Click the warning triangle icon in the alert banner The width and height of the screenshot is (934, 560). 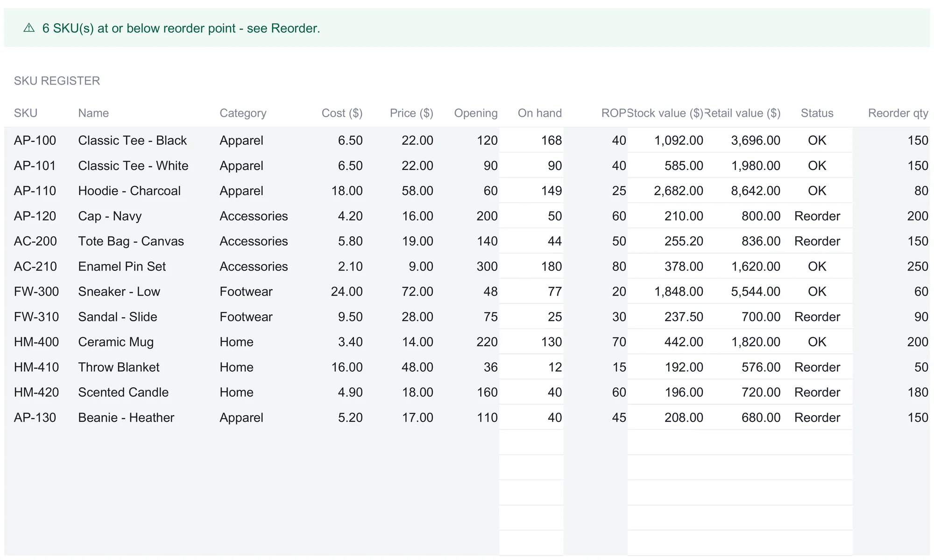(29, 28)
